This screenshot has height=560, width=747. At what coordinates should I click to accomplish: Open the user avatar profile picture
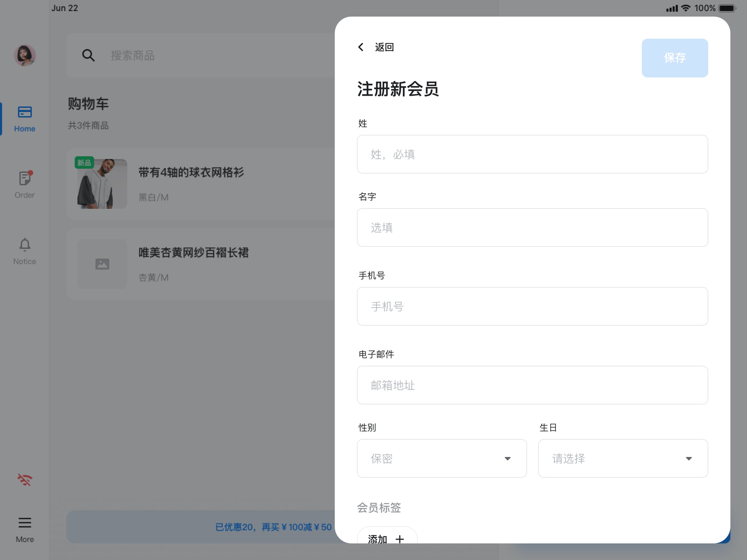[25, 55]
